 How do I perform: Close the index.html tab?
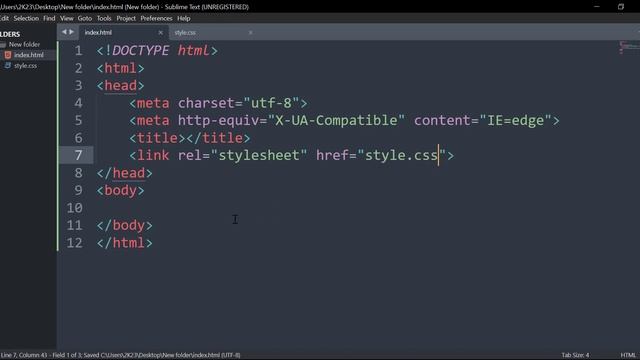(160, 32)
